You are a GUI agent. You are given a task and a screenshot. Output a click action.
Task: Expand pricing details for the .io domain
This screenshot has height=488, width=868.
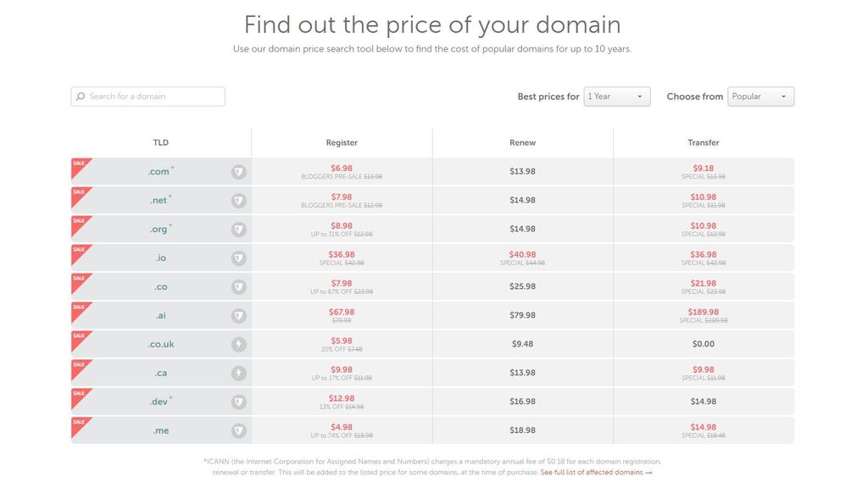click(x=238, y=258)
